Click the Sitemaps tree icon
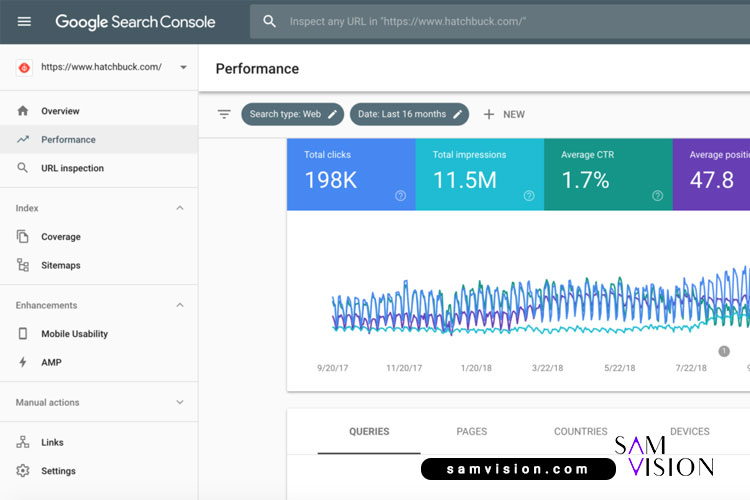 (x=22, y=265)
